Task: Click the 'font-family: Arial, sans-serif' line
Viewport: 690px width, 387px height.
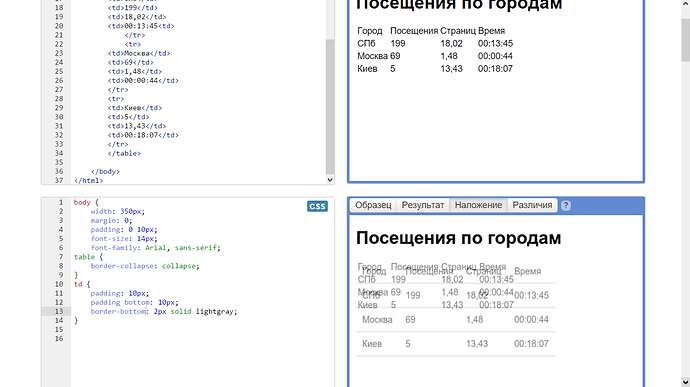Action: [155, 248]
